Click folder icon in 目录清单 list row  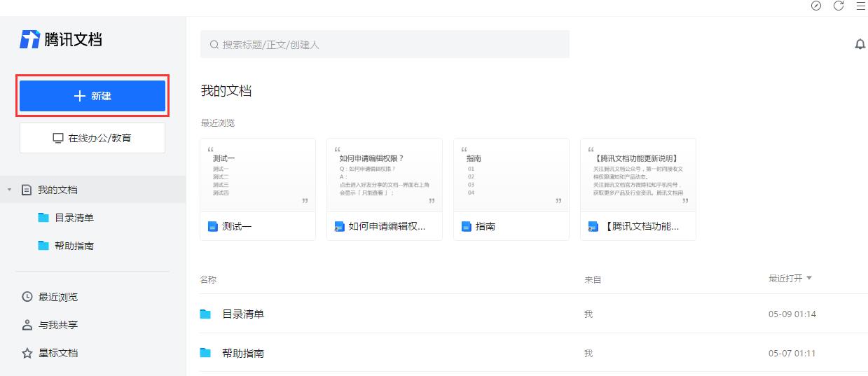[205, 314]
